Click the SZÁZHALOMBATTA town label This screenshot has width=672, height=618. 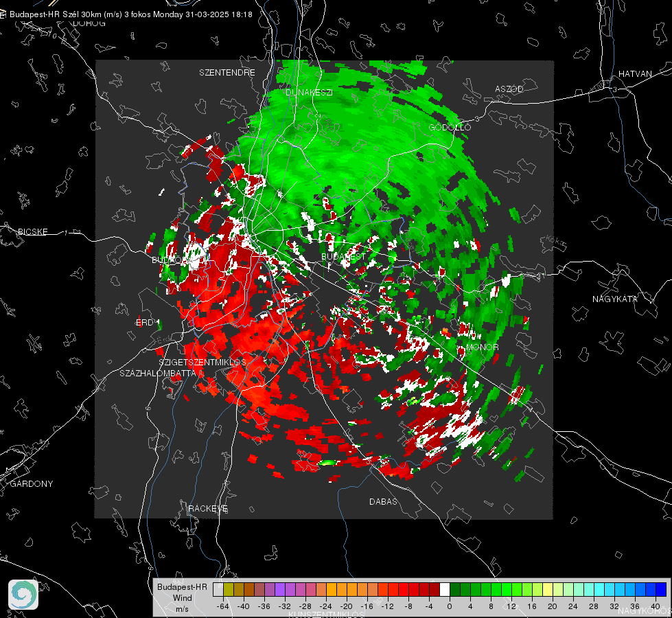158,373
